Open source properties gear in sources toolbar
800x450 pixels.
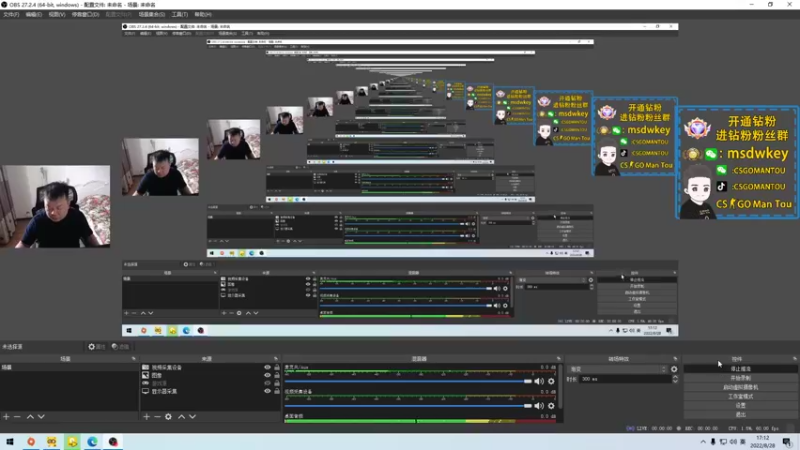(168, 417)
